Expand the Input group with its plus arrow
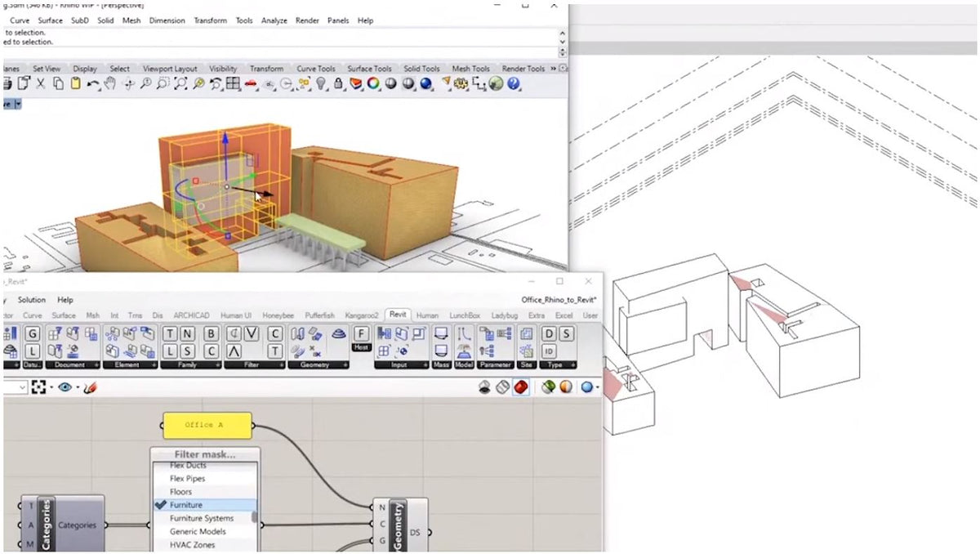Screen dimensions: 980x554 (x=425, y=364)
